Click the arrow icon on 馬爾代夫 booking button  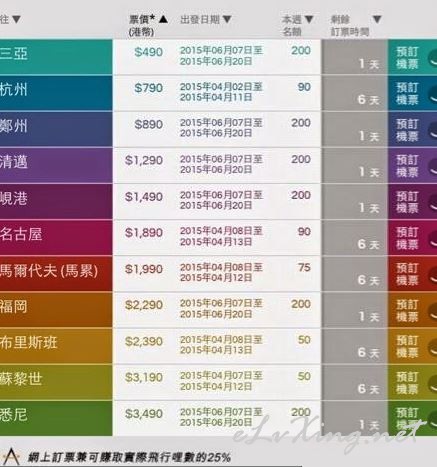(x=432, y=275)
